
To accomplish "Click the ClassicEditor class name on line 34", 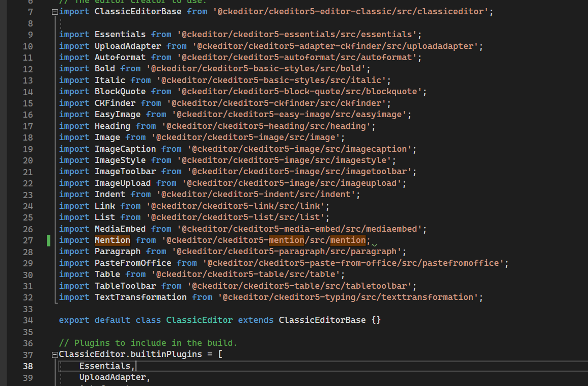I will click(x=199, y=320).
